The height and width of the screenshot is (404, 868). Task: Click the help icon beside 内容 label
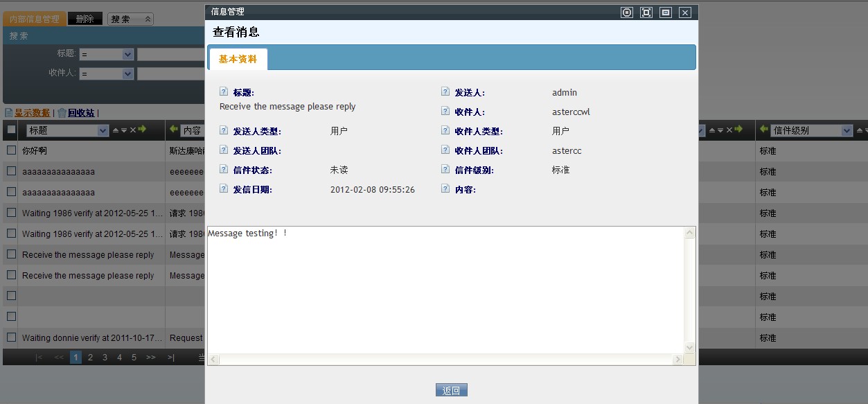pyautogui.click(x=445, y=188)
